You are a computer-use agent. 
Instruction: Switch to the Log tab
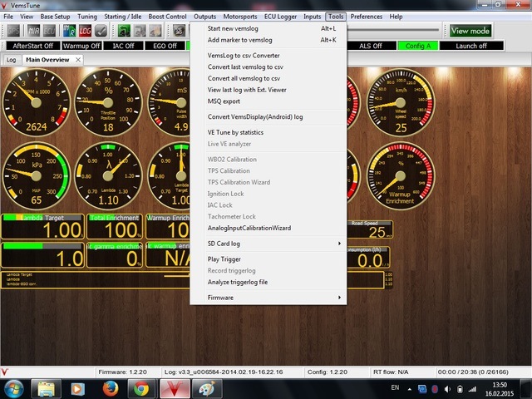coord(11,60)
